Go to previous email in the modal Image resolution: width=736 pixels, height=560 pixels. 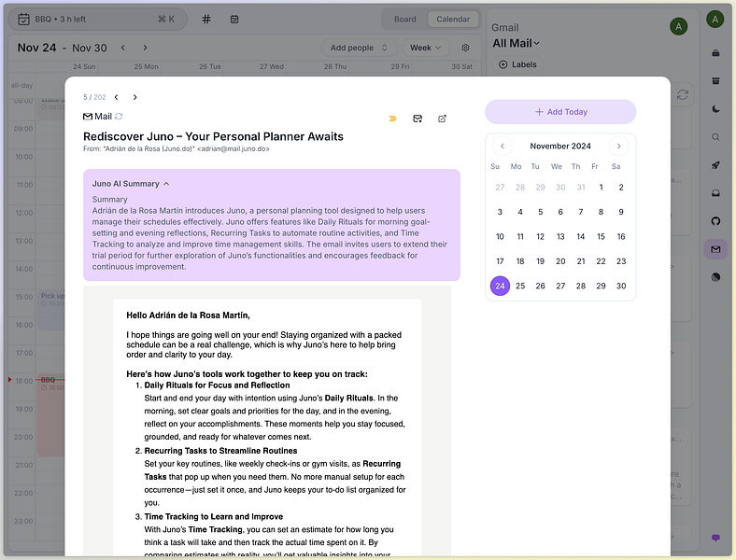point(117,97)
